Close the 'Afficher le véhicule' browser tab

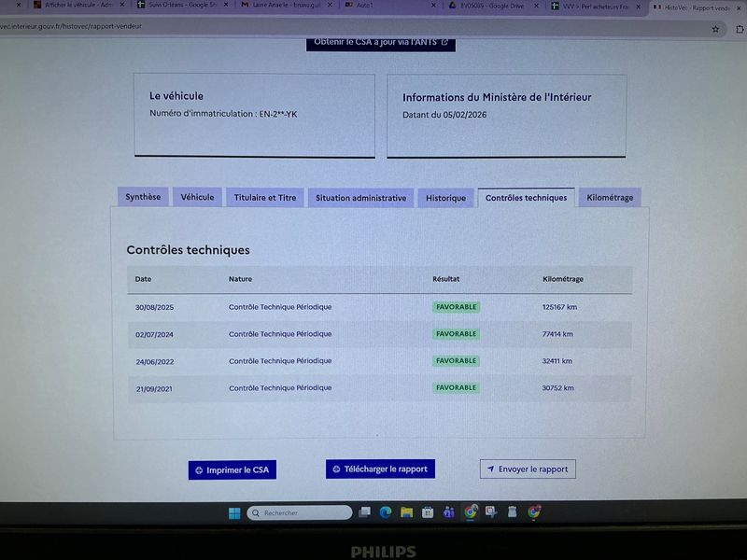[x=122, y=5]
